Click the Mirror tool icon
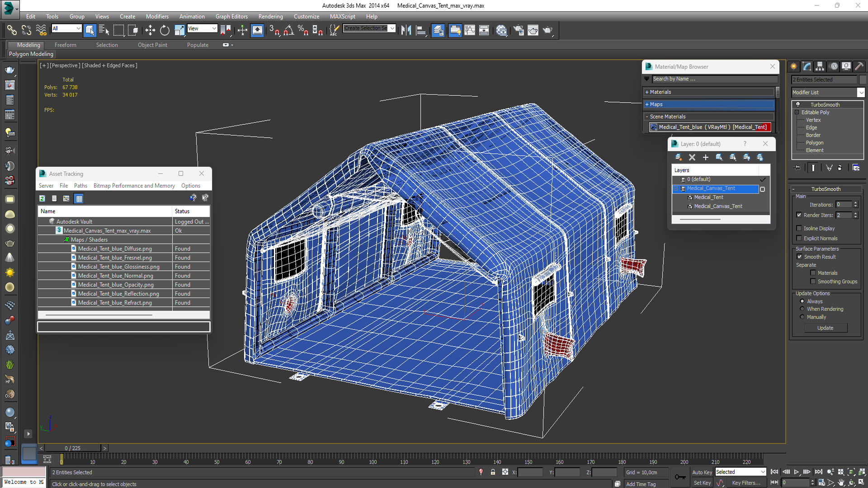The image size is (868, 488). point(406,30)
